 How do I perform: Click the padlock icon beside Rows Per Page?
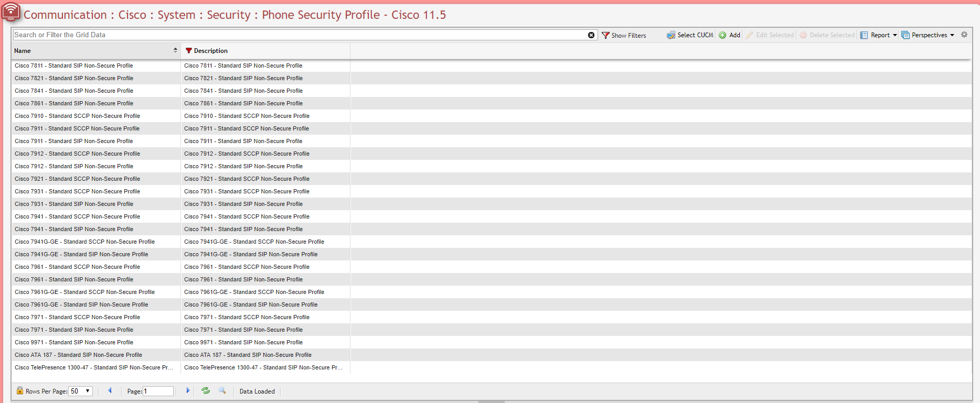20,391
